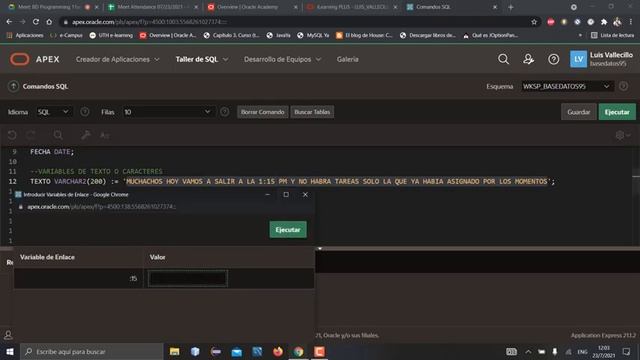Show hidden system tray icons chevron
Image resolution: width=640 pixels, height=360 pixels.
coord(528,351)
